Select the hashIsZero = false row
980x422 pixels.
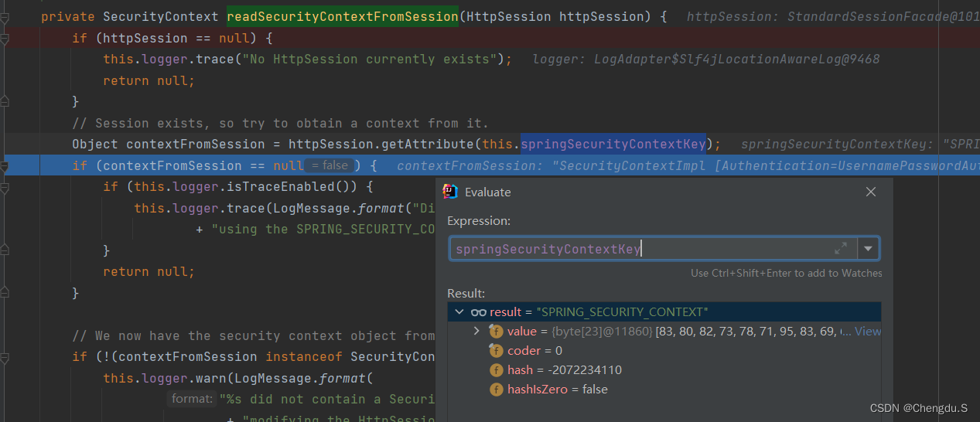click(x=664, y=389)
